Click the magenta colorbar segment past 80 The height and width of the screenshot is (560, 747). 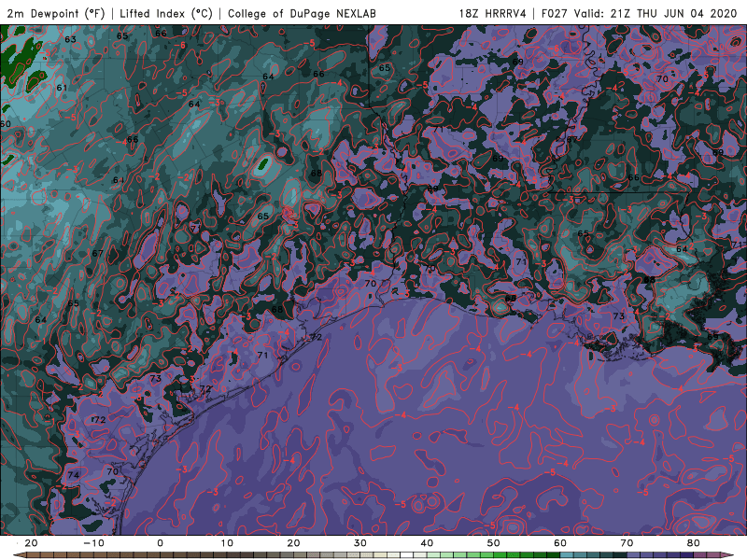tap(699, 554)
